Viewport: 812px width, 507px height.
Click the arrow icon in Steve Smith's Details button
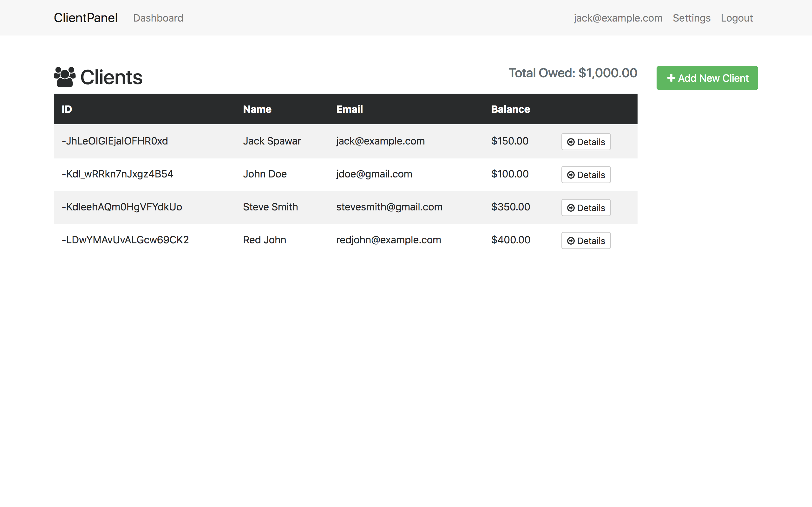pos(571,207)
